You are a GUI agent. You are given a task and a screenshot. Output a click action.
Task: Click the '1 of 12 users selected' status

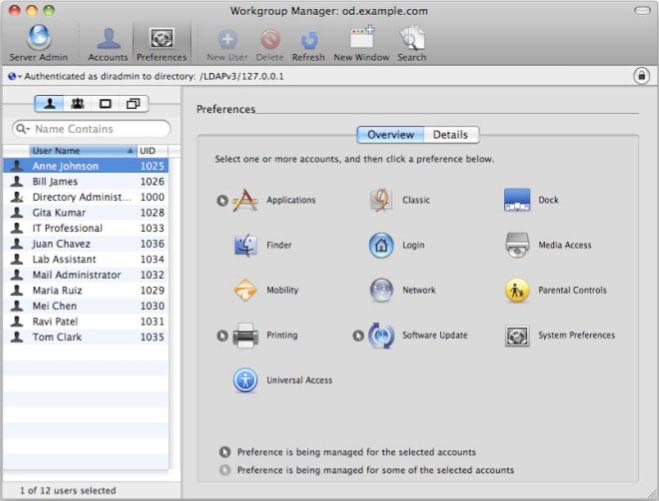click(68, 490)
